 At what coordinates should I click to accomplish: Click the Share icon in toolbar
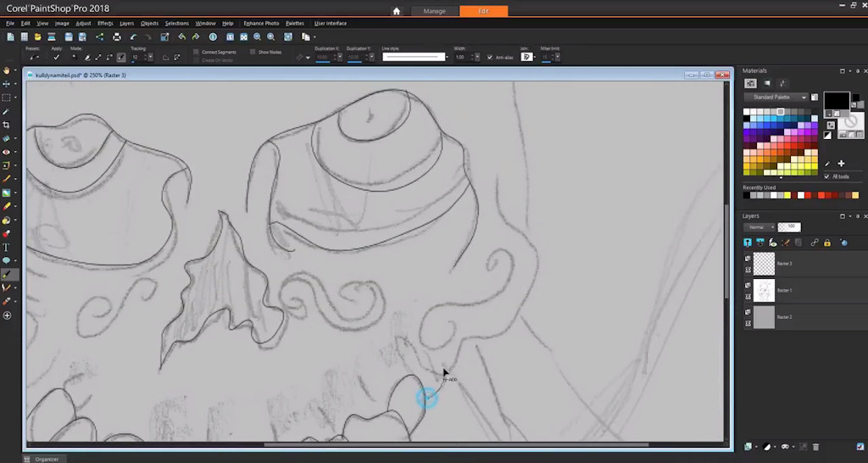[x=100, y=37]
